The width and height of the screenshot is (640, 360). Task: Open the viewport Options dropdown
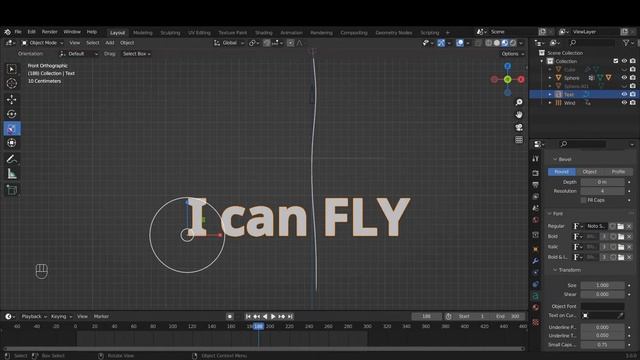pyautogui.click(x=513, y=54)
